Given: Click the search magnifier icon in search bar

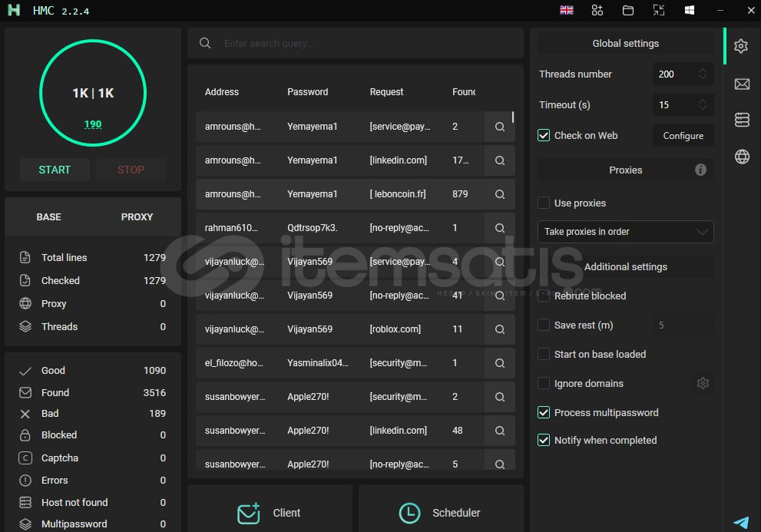Looking at the screenshot, I should pos(205,43).
